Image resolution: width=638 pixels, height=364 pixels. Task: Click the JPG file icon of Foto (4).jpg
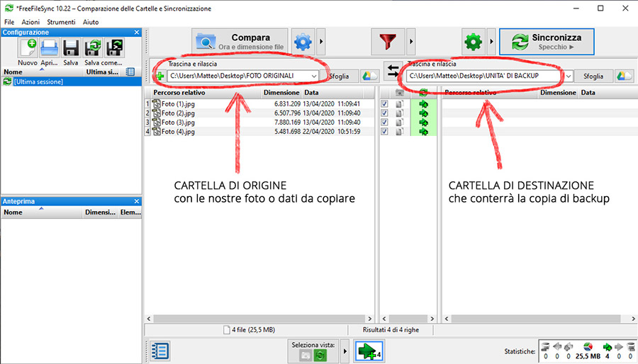pos(156,131)
